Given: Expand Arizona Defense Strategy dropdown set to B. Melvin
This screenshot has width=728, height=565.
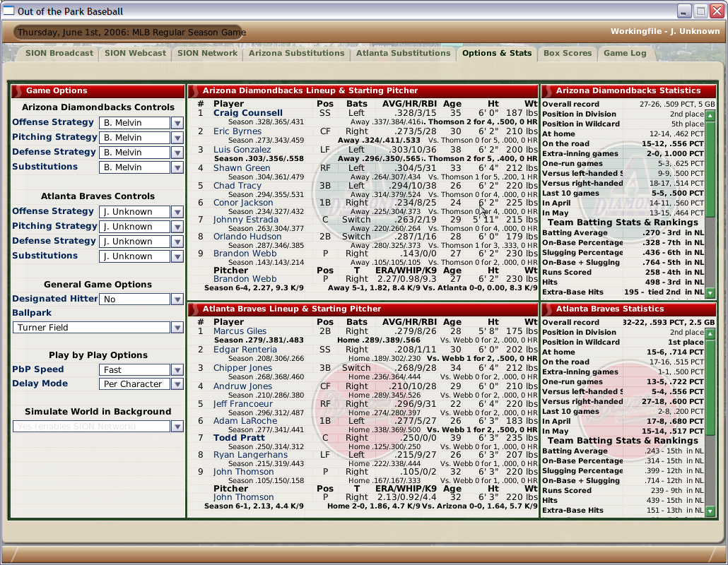Looking at the screenshot, I should 141,153.
